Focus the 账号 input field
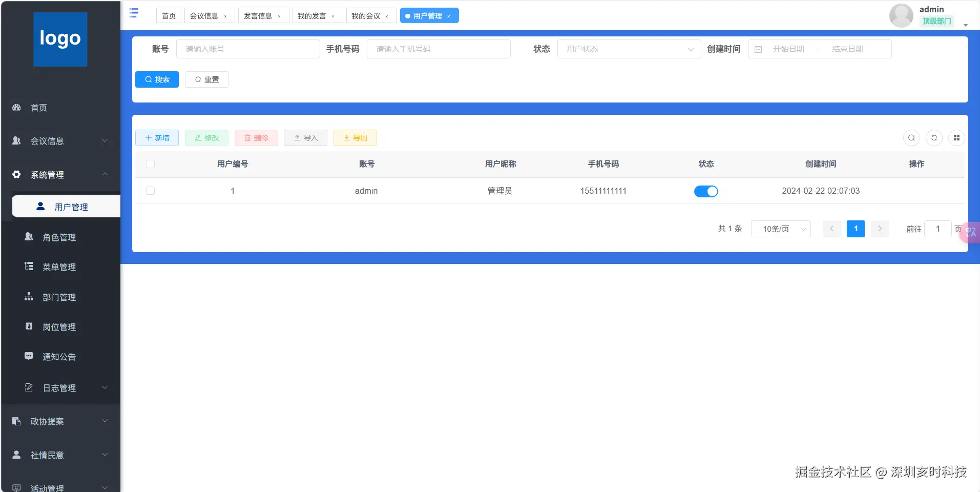 248,49
